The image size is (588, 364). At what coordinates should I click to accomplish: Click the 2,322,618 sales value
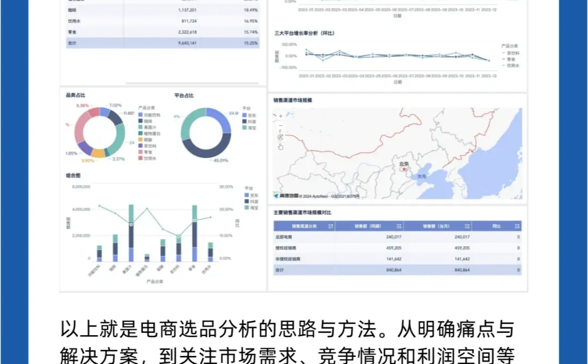[x=187, y=32]
